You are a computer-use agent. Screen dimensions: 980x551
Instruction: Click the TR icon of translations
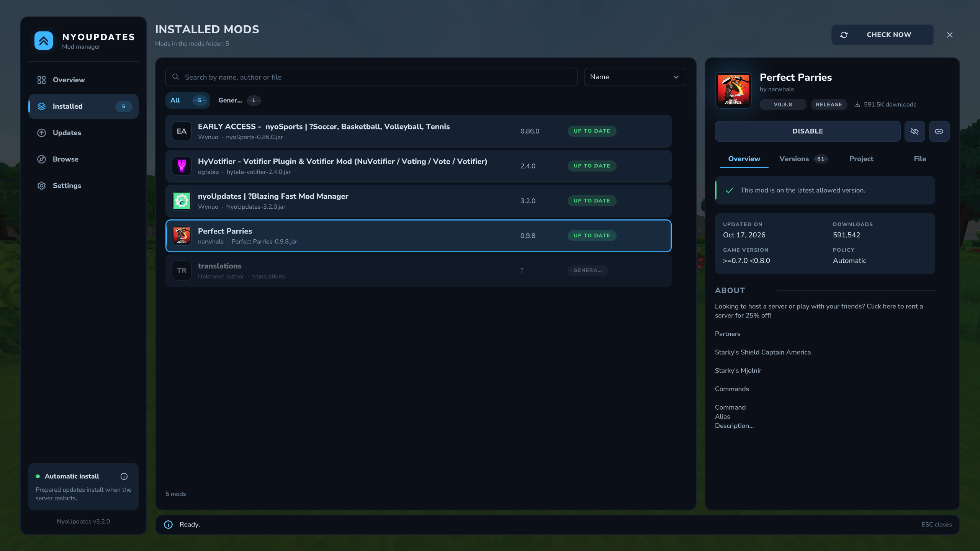182,271
